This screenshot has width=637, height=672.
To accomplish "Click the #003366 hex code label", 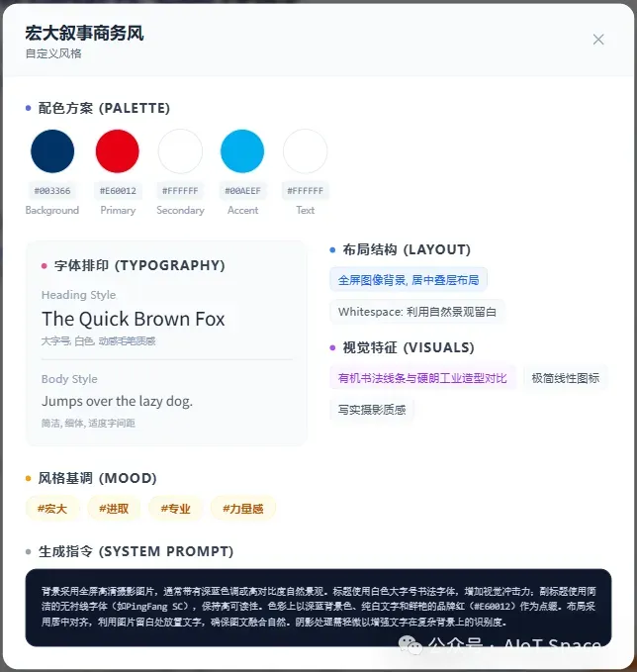I will click(x=52, y=191).
